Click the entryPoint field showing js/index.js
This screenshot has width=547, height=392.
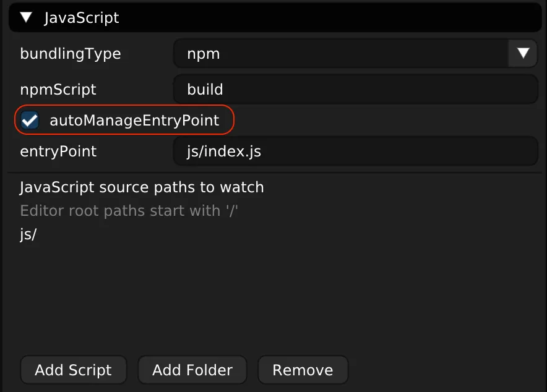point(355,151)
